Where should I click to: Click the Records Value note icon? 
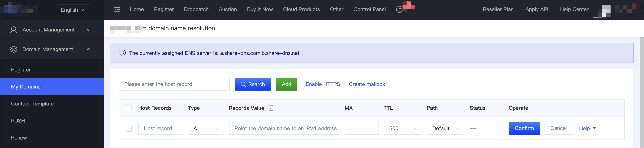(271, 108)
